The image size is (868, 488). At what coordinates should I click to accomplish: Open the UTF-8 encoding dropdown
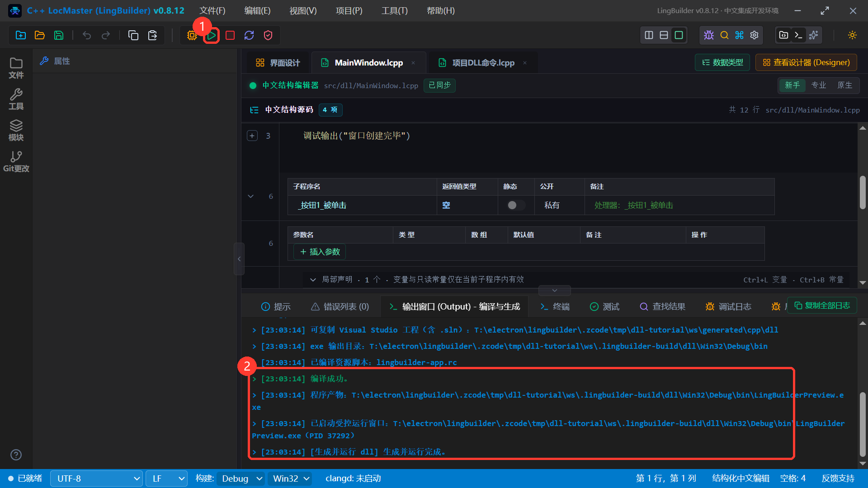tap(97, 479)
